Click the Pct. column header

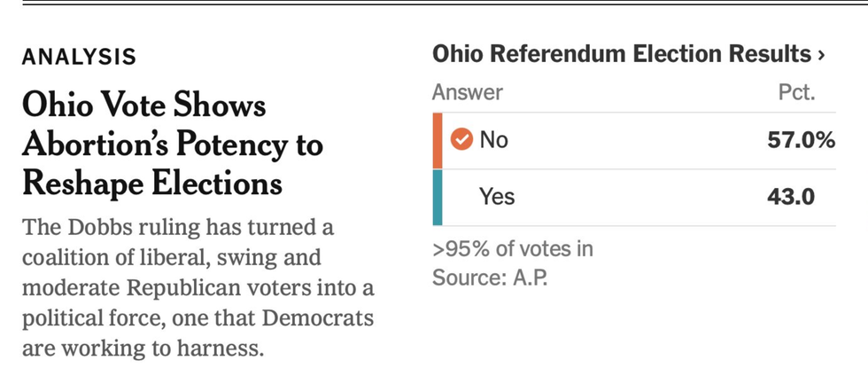coord(794,92)
